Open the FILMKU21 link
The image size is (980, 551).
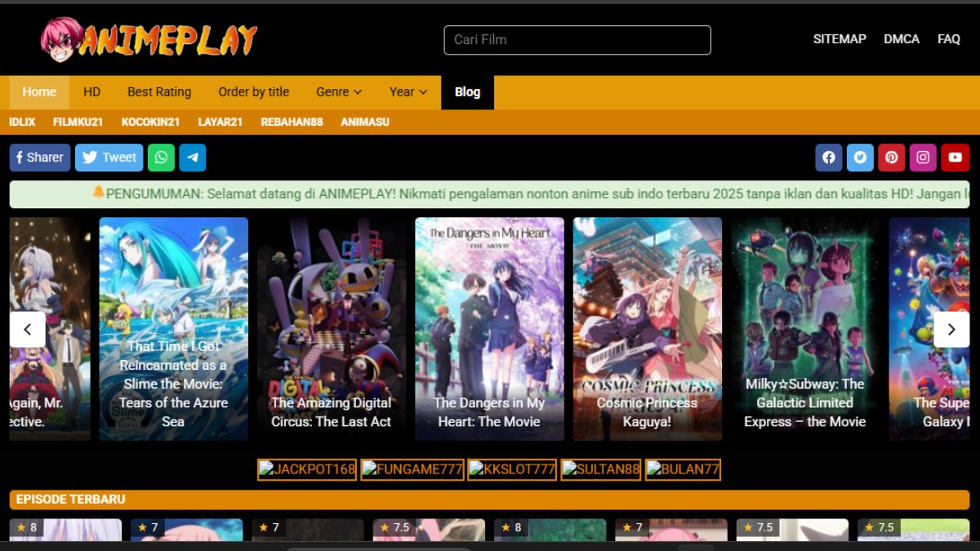(x=78, y=122)
